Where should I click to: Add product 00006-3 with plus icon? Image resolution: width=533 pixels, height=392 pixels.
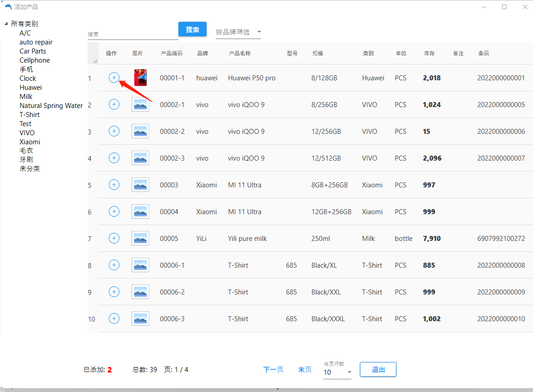[114, 318]
